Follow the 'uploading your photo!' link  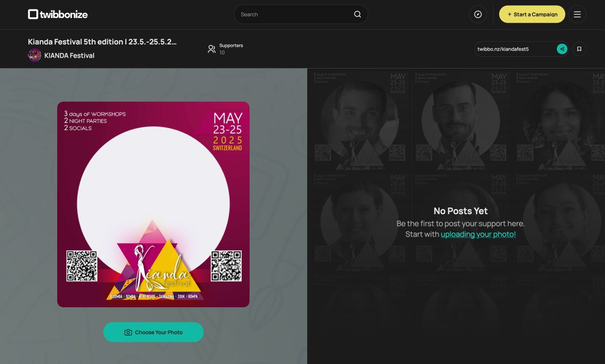[478, 234]
